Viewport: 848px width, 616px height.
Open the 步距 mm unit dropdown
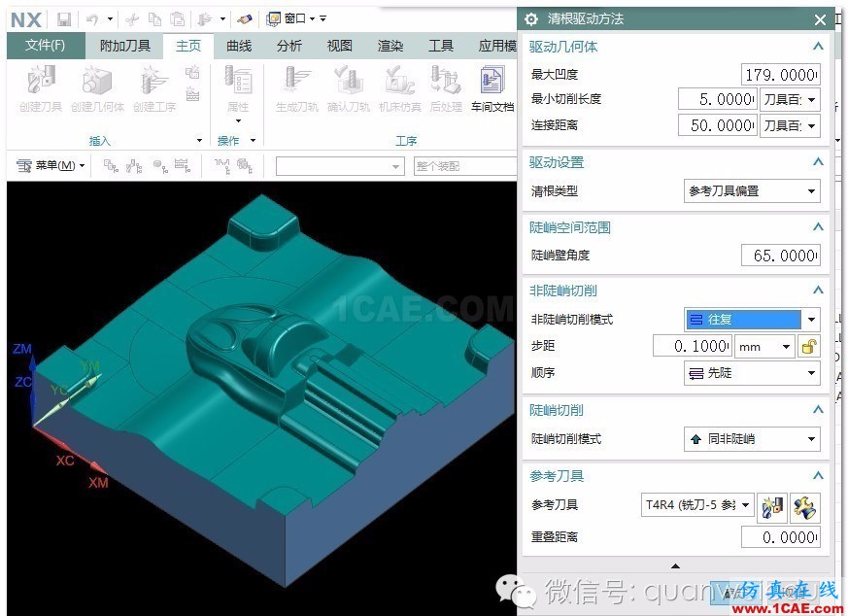764,346
